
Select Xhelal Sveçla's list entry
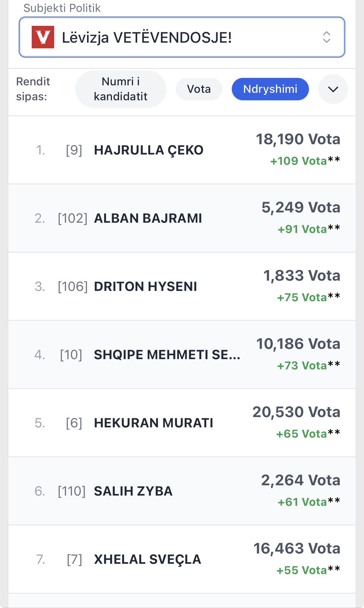pyautogui.click(x=147, y=559)
